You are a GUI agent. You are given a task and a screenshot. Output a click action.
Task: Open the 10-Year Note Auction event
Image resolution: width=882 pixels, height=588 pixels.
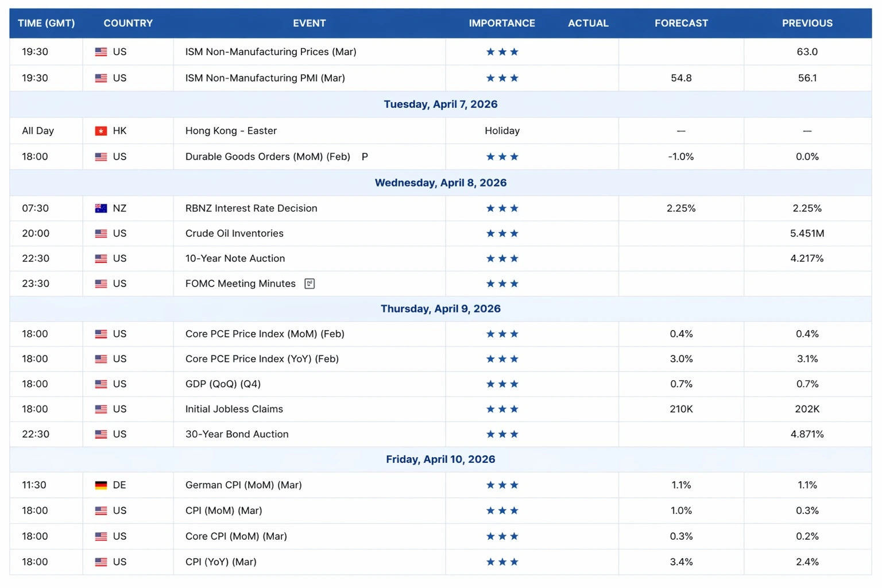pos(235,258)
